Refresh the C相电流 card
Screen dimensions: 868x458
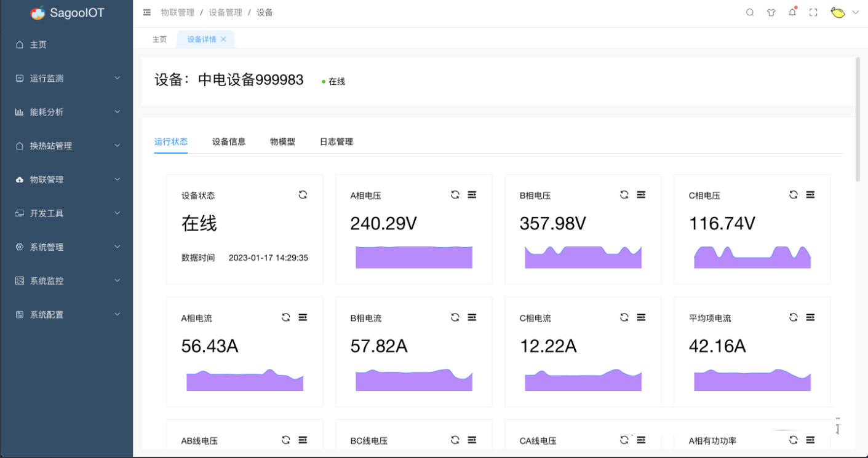[x=624, y=317]
